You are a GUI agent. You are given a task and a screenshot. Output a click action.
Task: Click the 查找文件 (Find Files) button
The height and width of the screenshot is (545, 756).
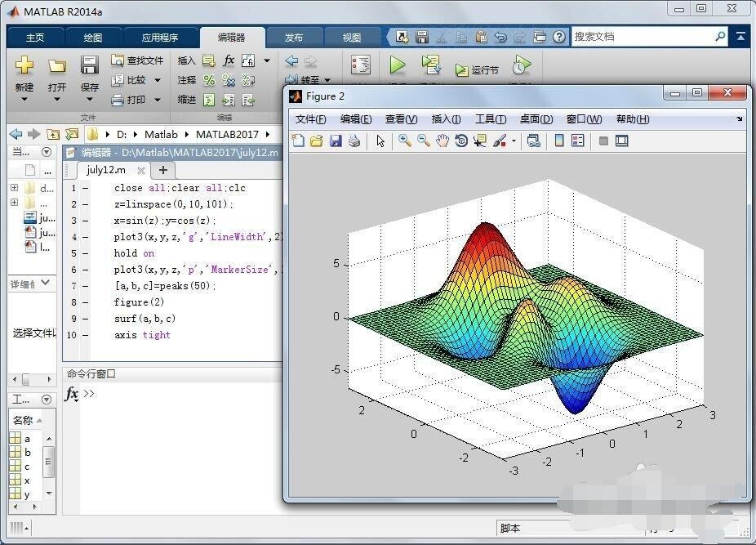point(137,60)
